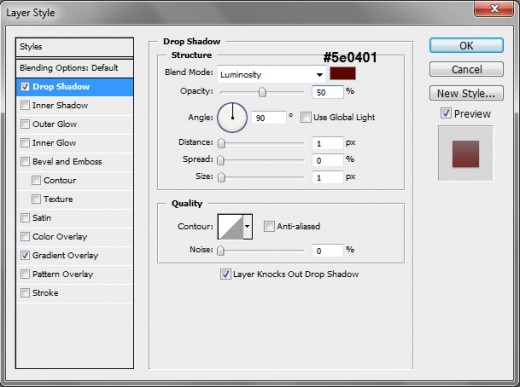Screen dimensions: 520x387
Task: Tick the Contour sub-option checkbox
Action: [x=36, y=180]
